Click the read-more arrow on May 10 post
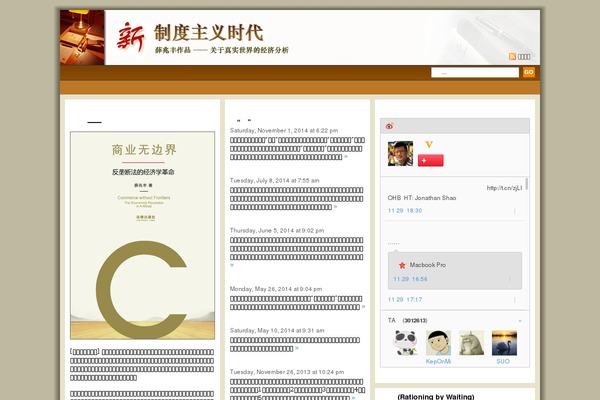 (297, 348)
